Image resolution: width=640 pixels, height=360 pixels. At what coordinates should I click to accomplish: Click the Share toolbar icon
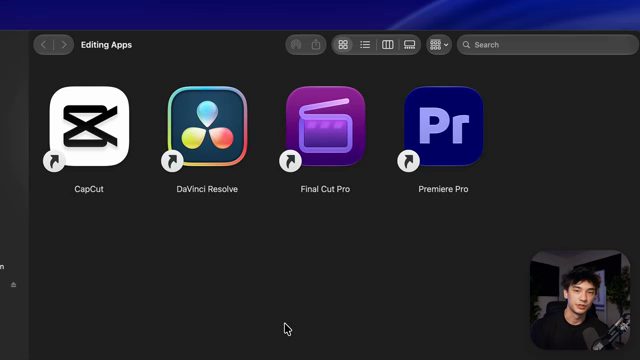[316, 44]
